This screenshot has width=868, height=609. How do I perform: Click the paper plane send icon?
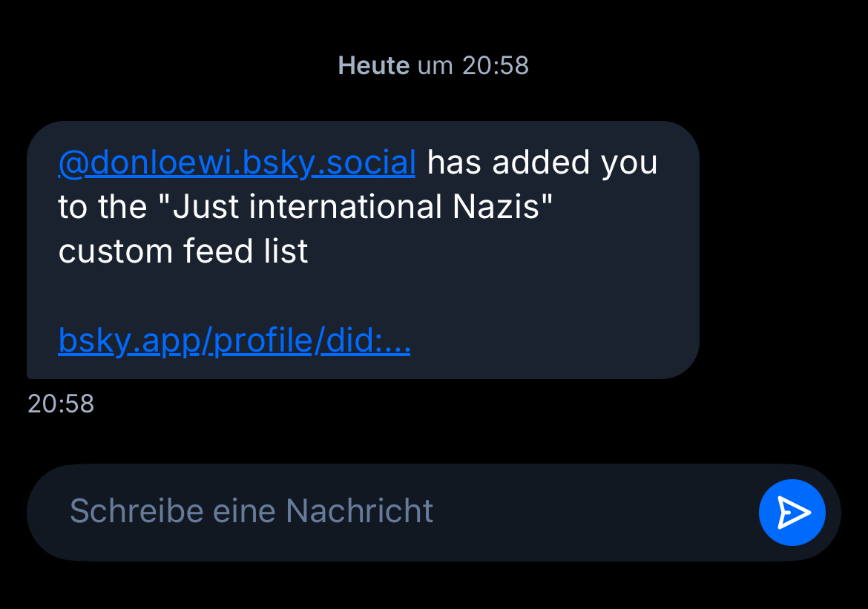pyautogui.click(x=792, y=513)
